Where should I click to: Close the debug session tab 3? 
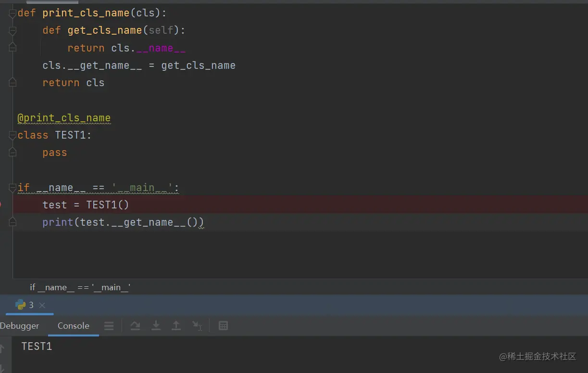click(x=42, y=305)
